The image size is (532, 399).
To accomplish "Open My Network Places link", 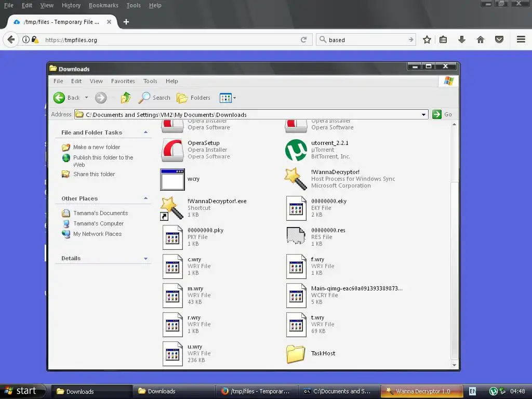I will coord(97,234).
